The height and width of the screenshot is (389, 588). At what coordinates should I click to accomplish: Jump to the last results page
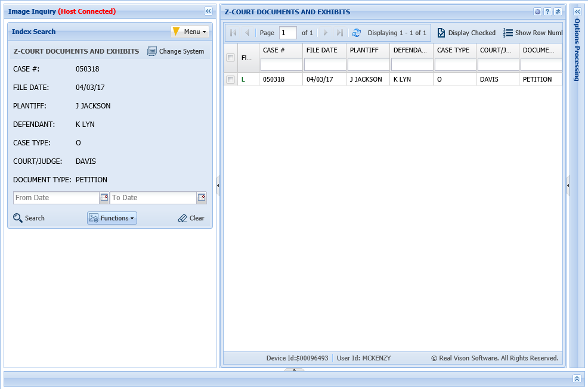click(339, 33)
